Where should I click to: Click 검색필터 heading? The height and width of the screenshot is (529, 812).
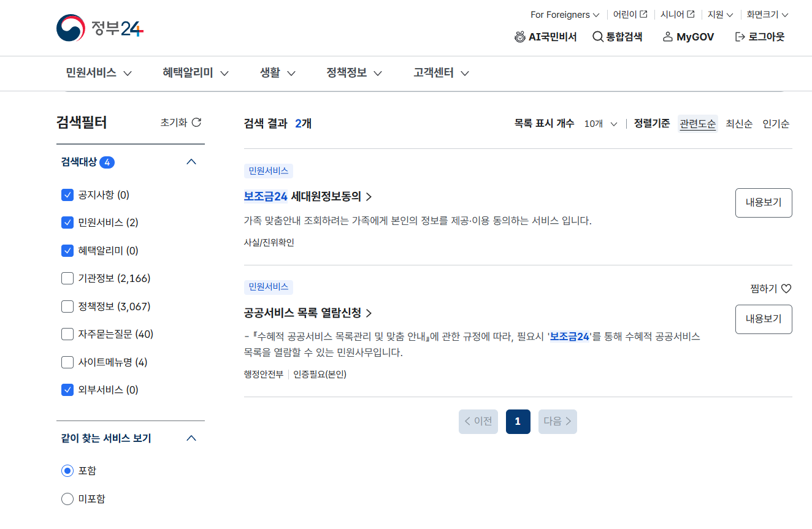click(82, 123)
